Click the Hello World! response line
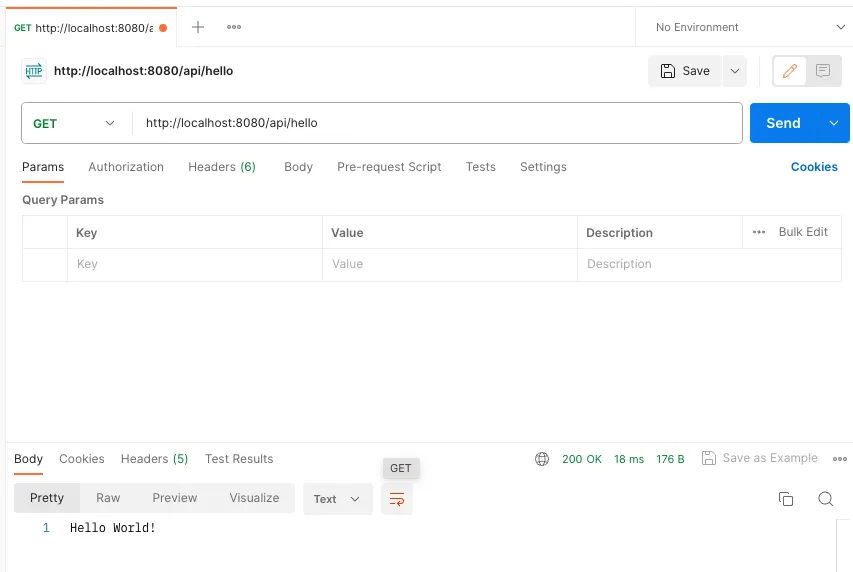This screenshot has width=853, height=572. [113, 528]
